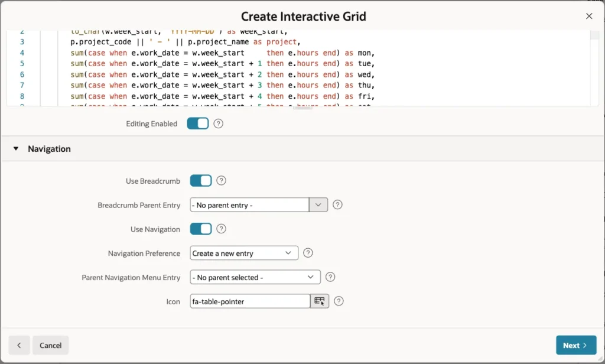This screenshot has height=364, width=605.
Task: Focus Breadcrumb Parent Entry text field
Action: point(249,204)
